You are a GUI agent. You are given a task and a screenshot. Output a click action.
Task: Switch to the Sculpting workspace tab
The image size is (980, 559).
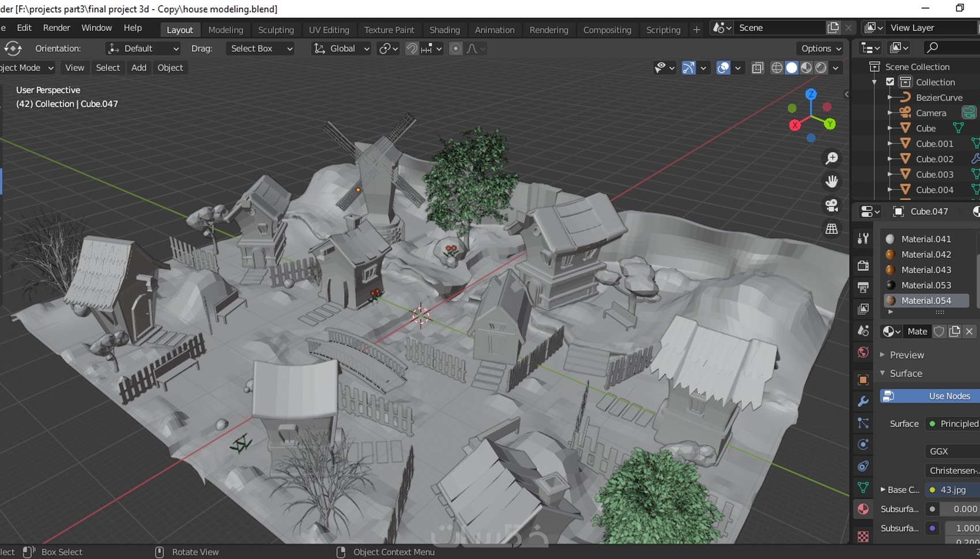pos(276,30)
